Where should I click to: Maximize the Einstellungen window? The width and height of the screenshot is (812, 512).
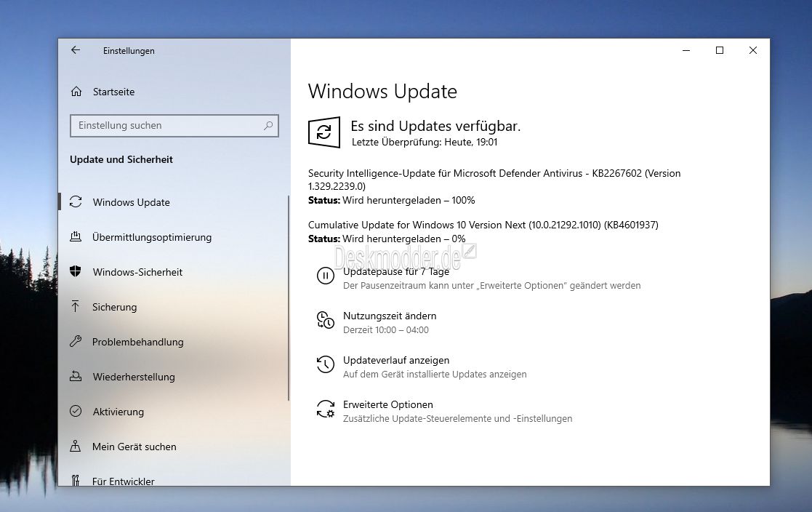pyautogui.click(x=719, y=50)
